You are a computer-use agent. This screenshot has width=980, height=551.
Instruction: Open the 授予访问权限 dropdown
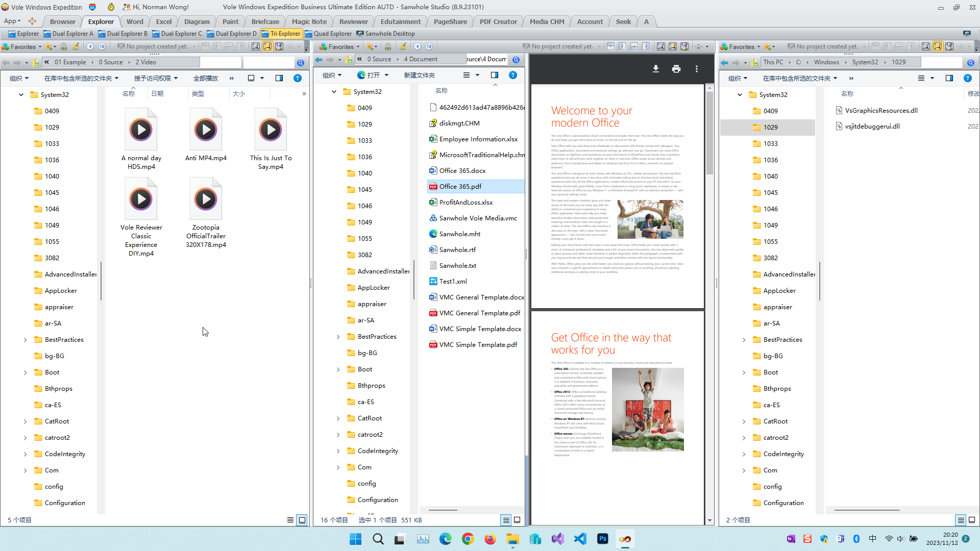(156, 78)
